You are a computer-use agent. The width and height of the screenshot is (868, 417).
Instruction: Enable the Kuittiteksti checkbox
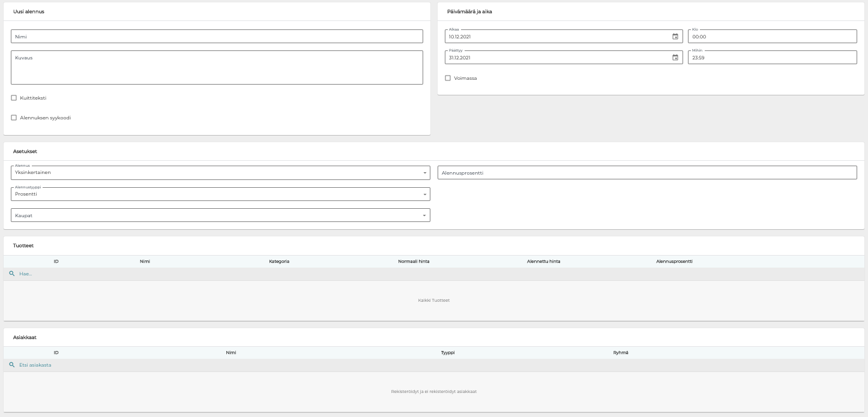pyautogui.click(x=14, y=98)
